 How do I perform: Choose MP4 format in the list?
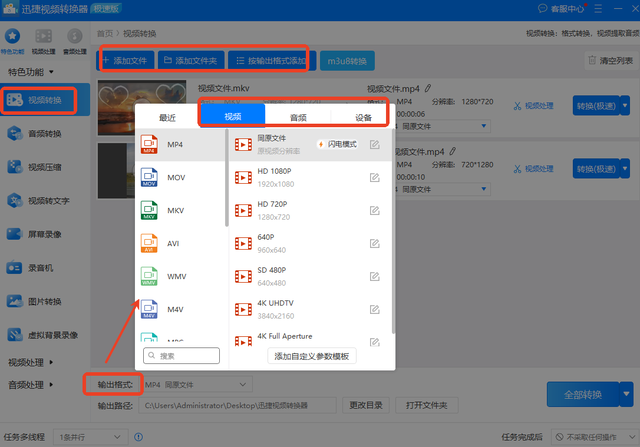180,145
